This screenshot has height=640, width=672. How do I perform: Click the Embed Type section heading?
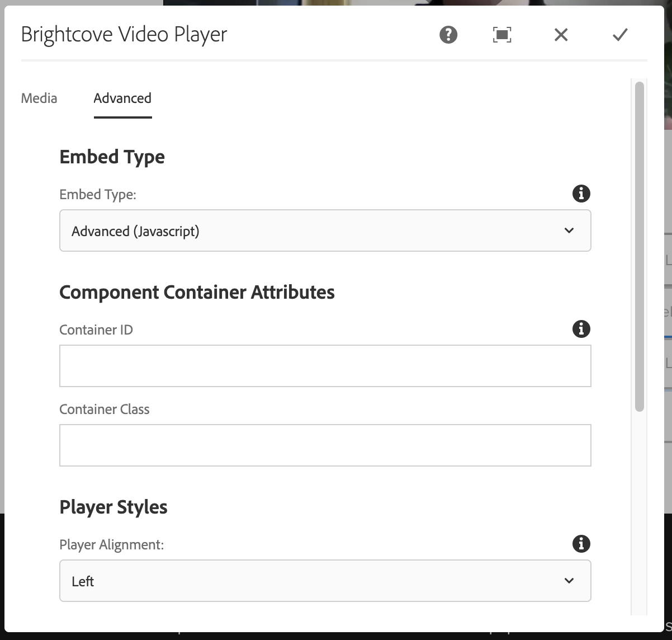112,157
